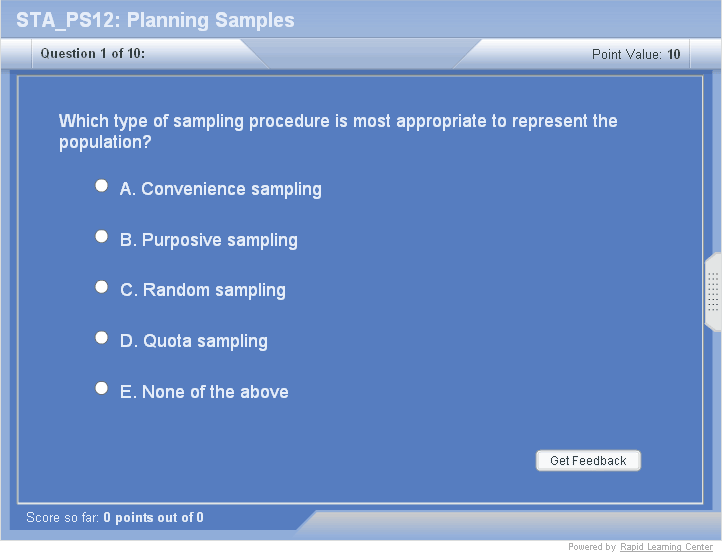Select the None of the above radio button

point(101,388)
